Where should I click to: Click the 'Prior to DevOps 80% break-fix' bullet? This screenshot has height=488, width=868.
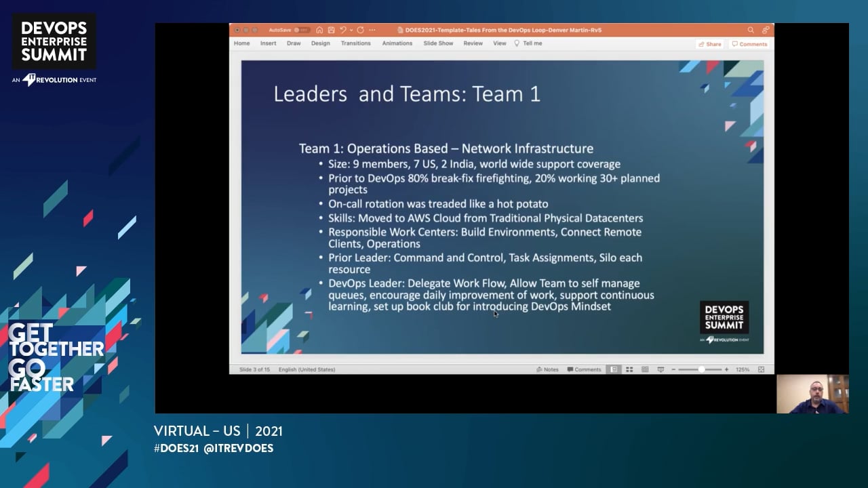[x=494, y=184]
